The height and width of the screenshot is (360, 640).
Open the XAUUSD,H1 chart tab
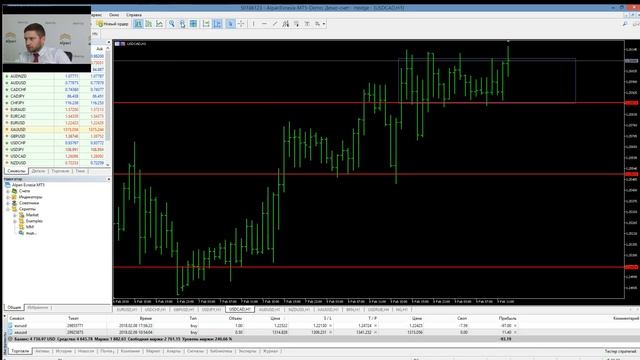(x=328, y=310)
